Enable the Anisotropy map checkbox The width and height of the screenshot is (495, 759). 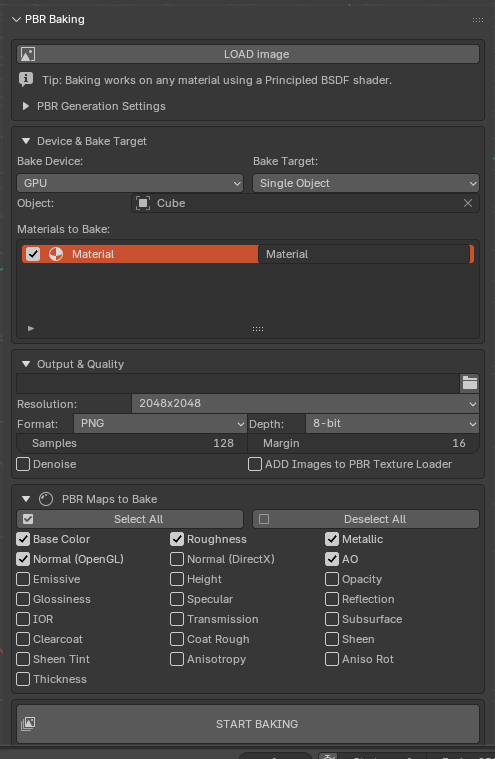pyautogui.click(x=177, y=659)
